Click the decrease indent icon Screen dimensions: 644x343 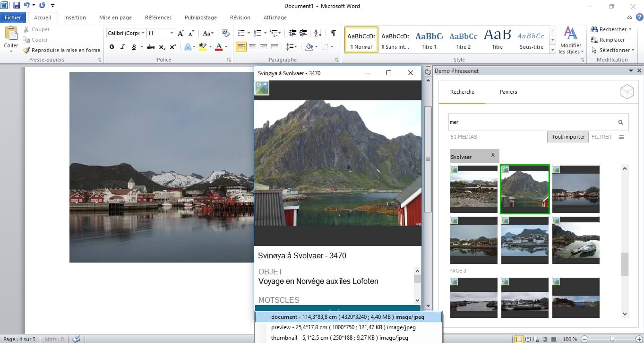pyautogui.click(x=292, y=33)
